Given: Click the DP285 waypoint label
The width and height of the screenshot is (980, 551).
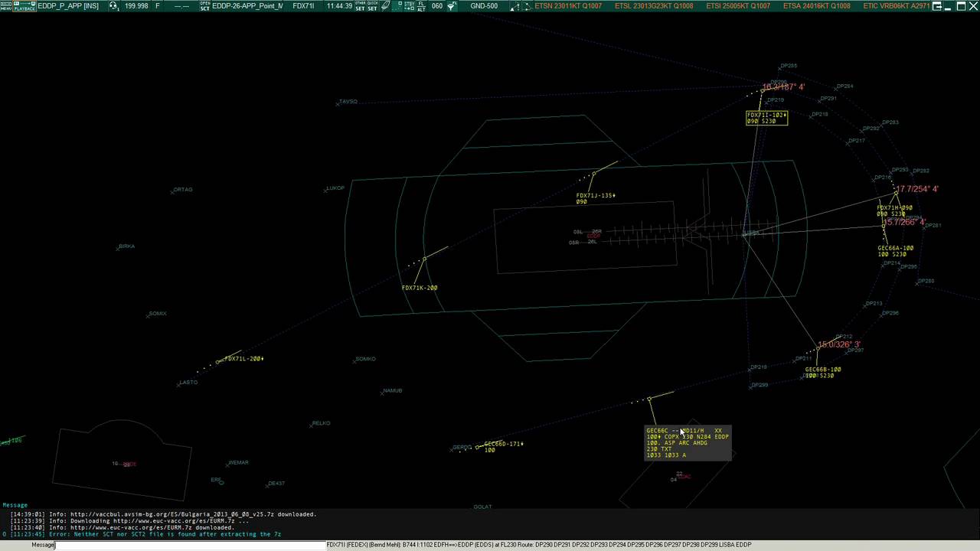Looking at the screenshot, I should tap(789, 66).
